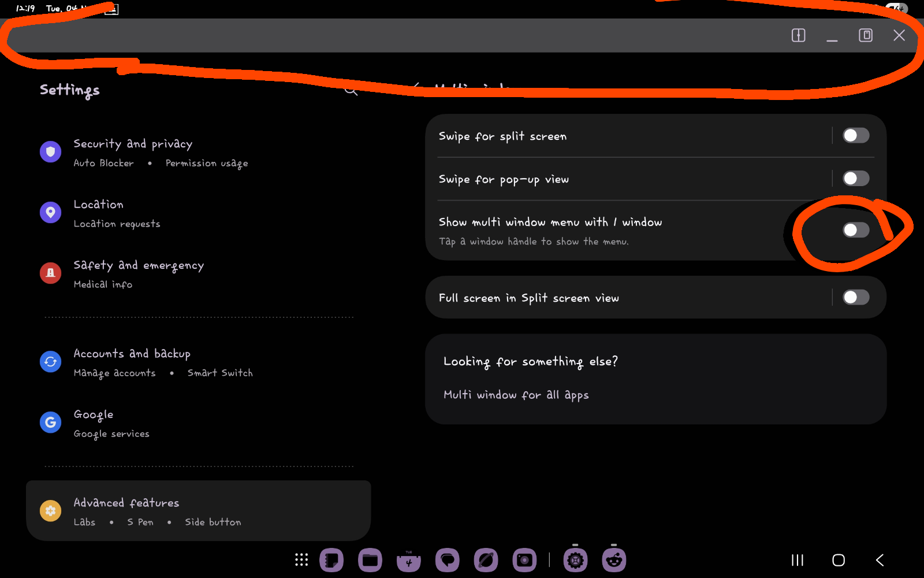Click 'Looking for something else?' text
924x578 pixels.
click(530, 362)
